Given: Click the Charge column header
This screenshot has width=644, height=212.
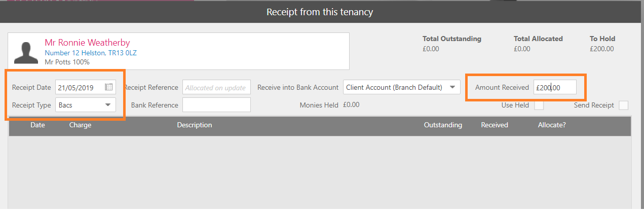Looking at the screenshot, I should tap(80, 125).
